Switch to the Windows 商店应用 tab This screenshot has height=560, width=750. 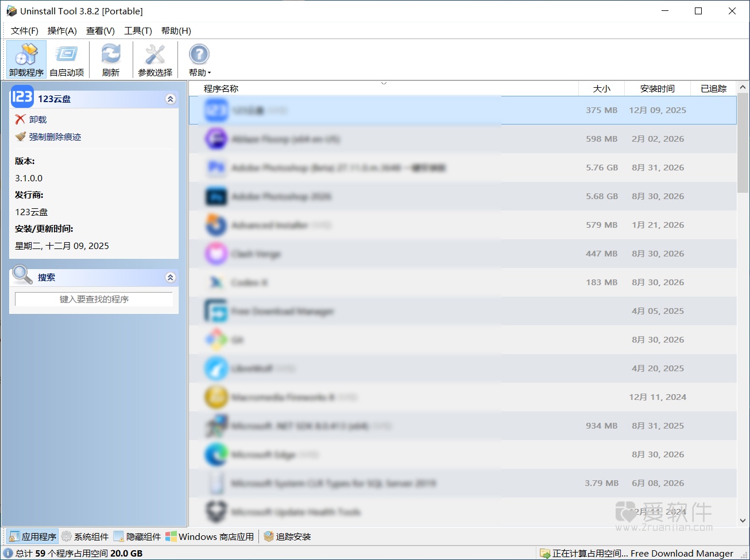click(x=210, y=536)
